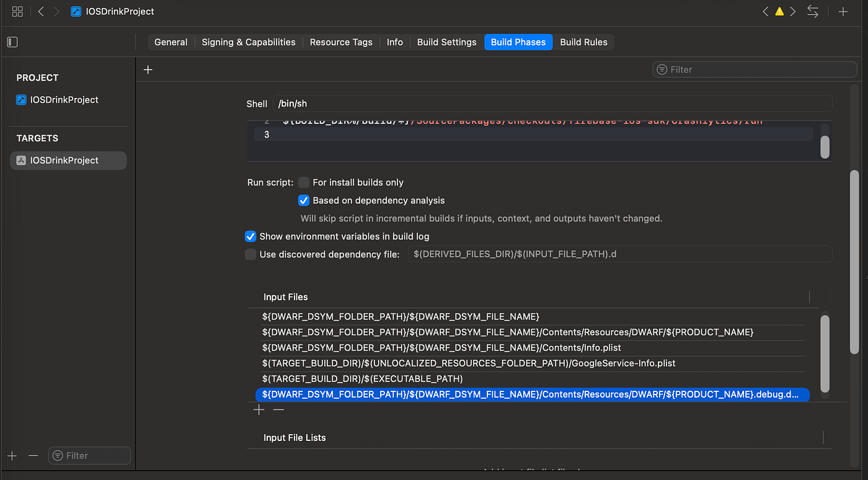This screenshot has width=868, height=480.
Task: Go back with the left chevron
Action: click(41, 11)
